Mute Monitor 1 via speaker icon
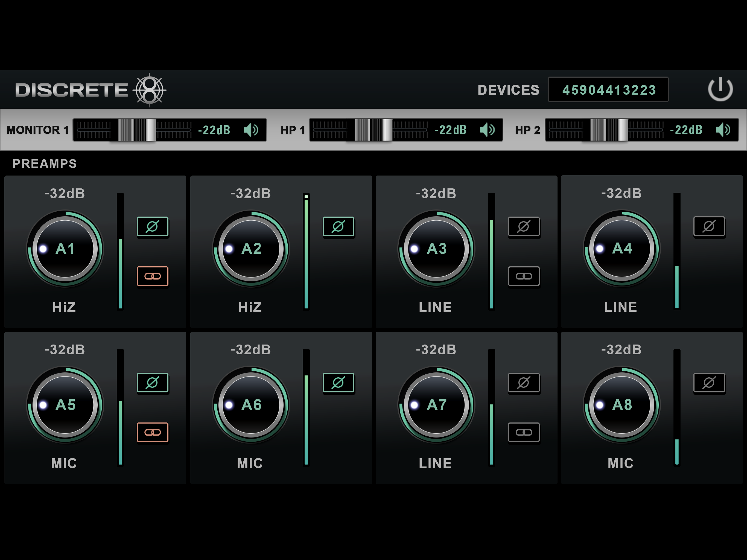This screenshot has height=560, width=747. [251, 130]
